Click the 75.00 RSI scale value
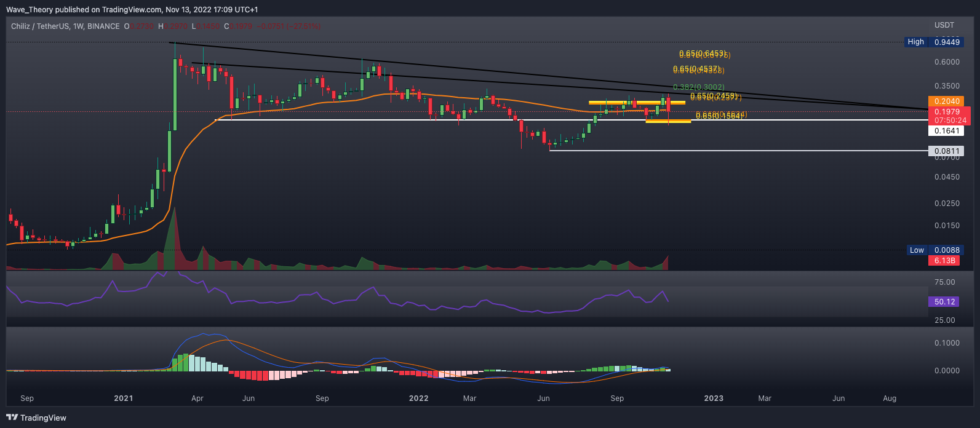This screenshot has width=980, height=428. tap(945, 282)
